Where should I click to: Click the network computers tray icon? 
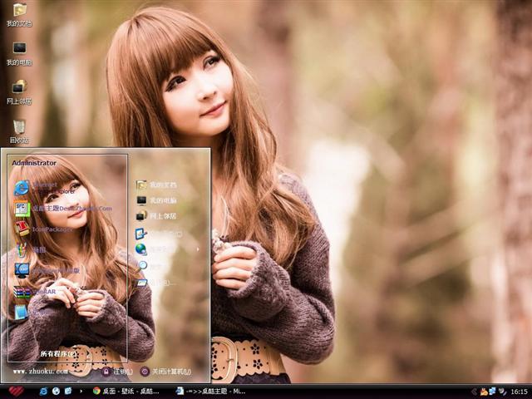point(492,392)
